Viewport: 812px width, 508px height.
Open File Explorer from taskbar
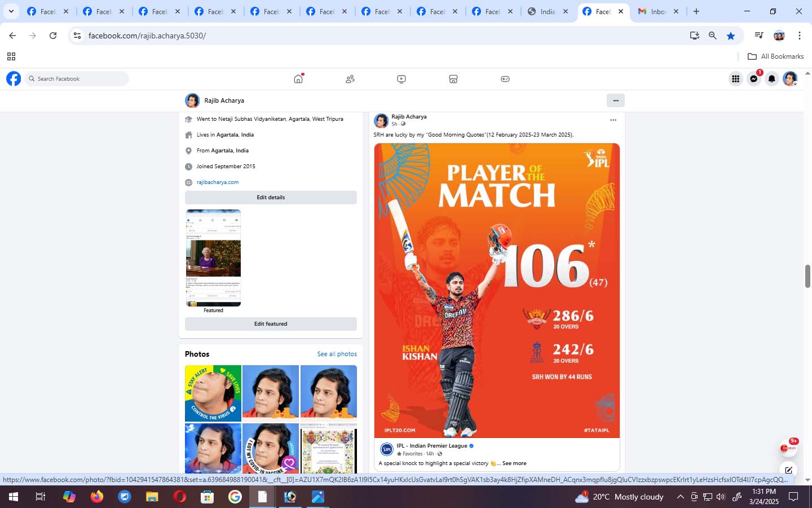(x=152, y=497)
